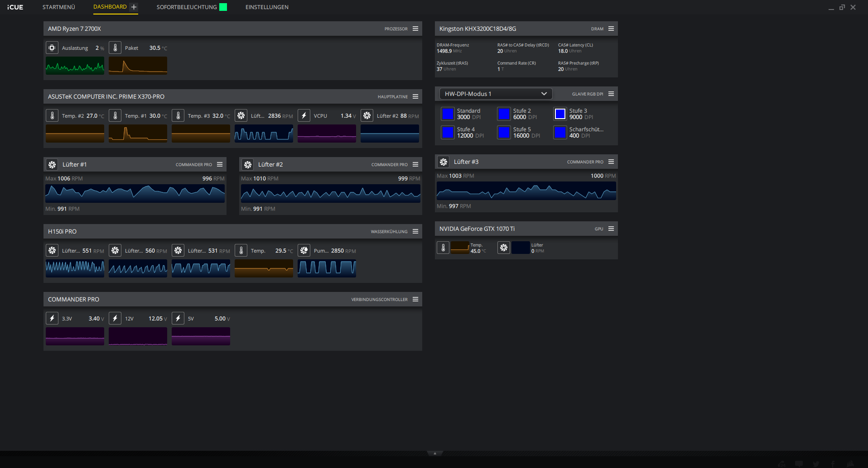Click the CAS# Latency (CL) value
Viewport: 868px width, 468px height.
[x=570, y=51]
